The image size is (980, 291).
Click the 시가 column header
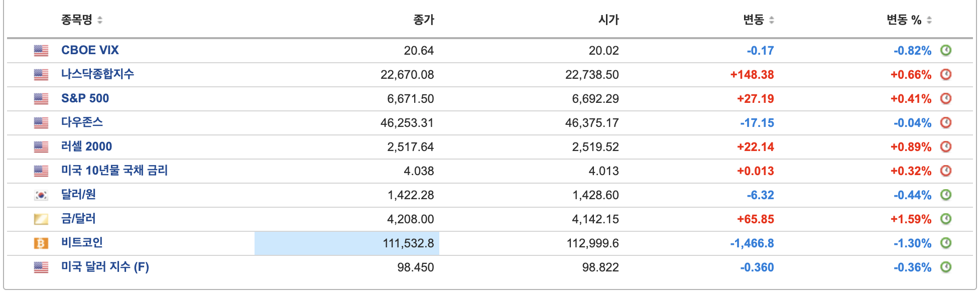click(608, 20)
